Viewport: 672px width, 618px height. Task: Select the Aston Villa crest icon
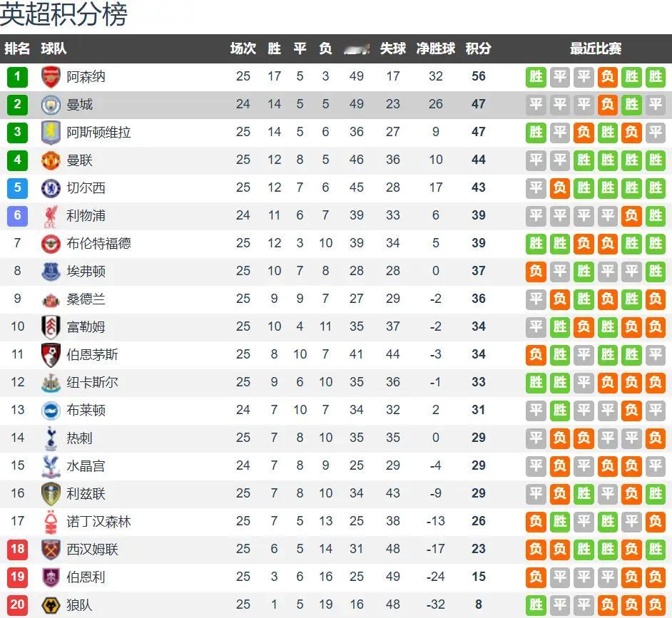(51, 133)
